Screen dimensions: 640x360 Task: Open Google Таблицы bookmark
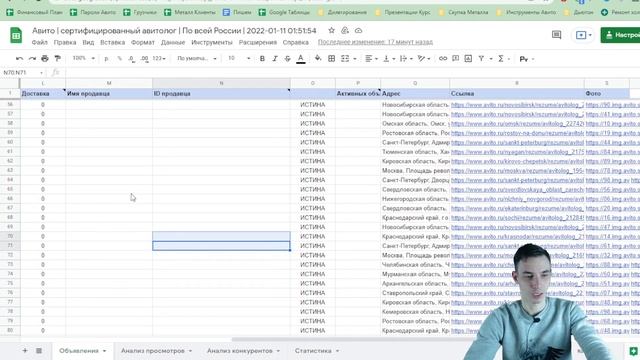point(284,12)
